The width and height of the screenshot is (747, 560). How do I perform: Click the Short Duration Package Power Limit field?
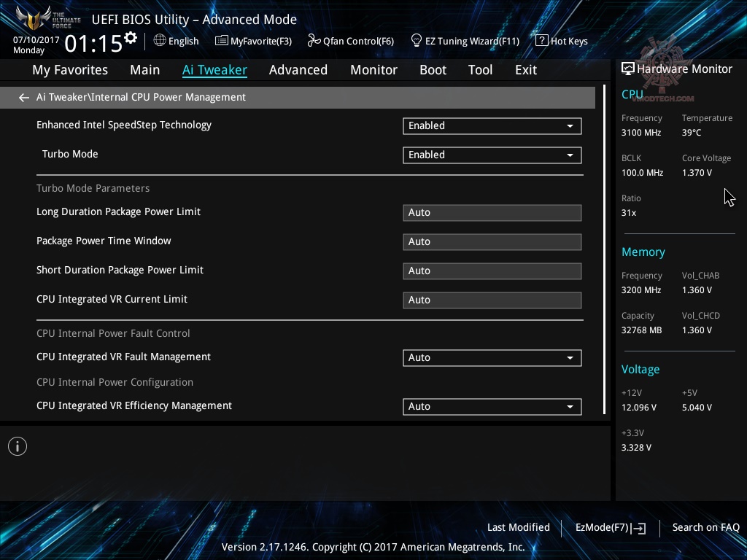492,271
